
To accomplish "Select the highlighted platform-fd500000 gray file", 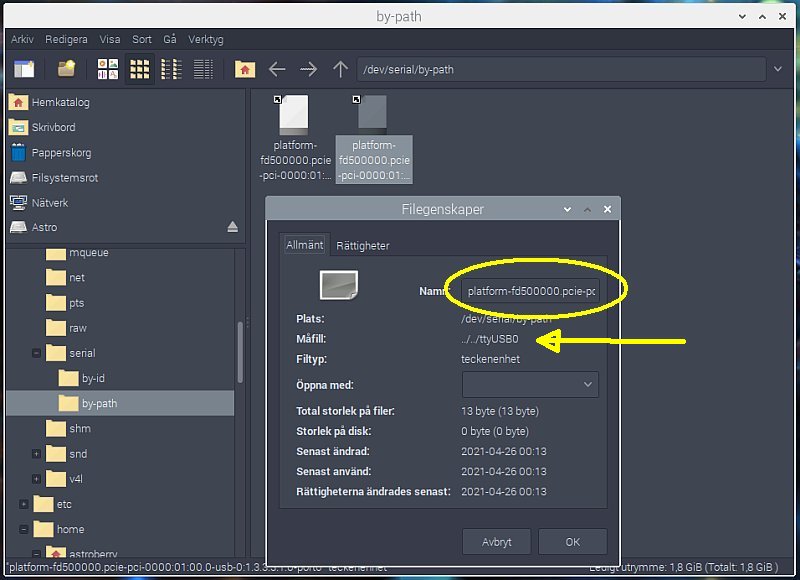I will click(x=374, y=138).
